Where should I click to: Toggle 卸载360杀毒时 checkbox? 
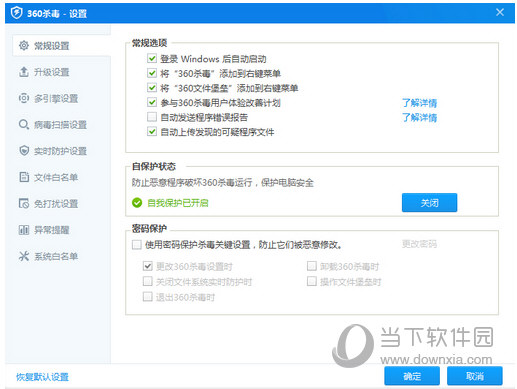(312, 266)
